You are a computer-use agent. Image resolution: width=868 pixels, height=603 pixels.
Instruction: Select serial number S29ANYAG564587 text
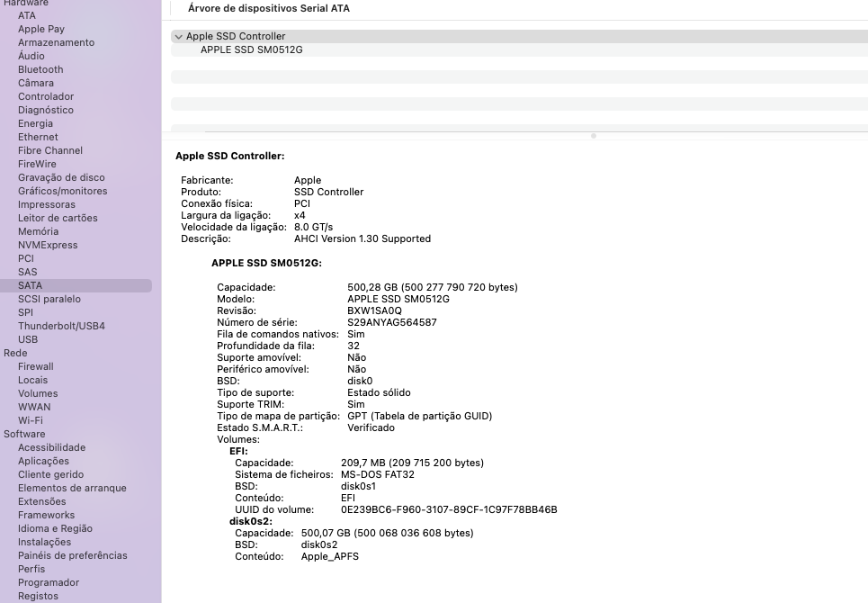[x=392, y=322]
